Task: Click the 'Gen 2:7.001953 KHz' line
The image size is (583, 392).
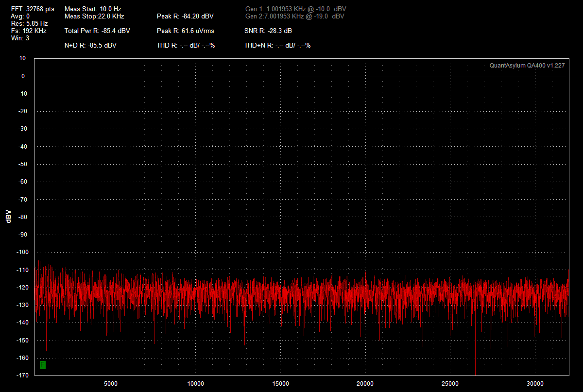Action: [x=295, y=16]
